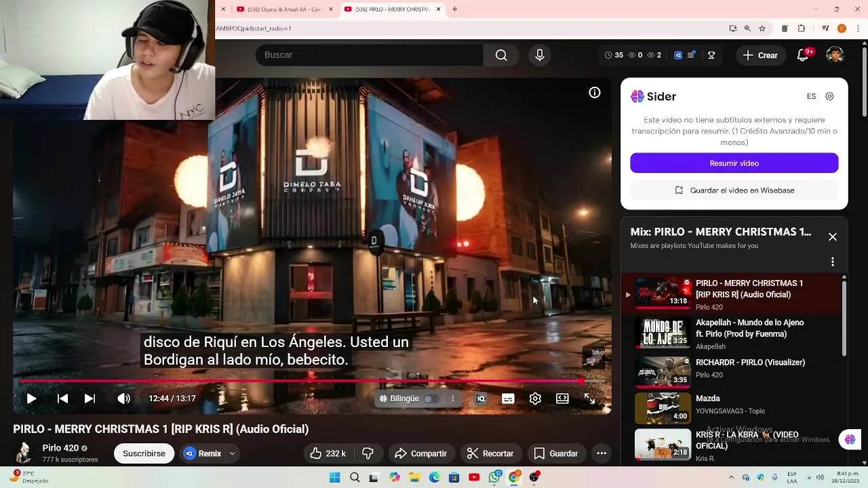The width and height of the screenshot is (868, 488).
Task: Open YouTube notifications bell
Action: click(x=803, y=56)
